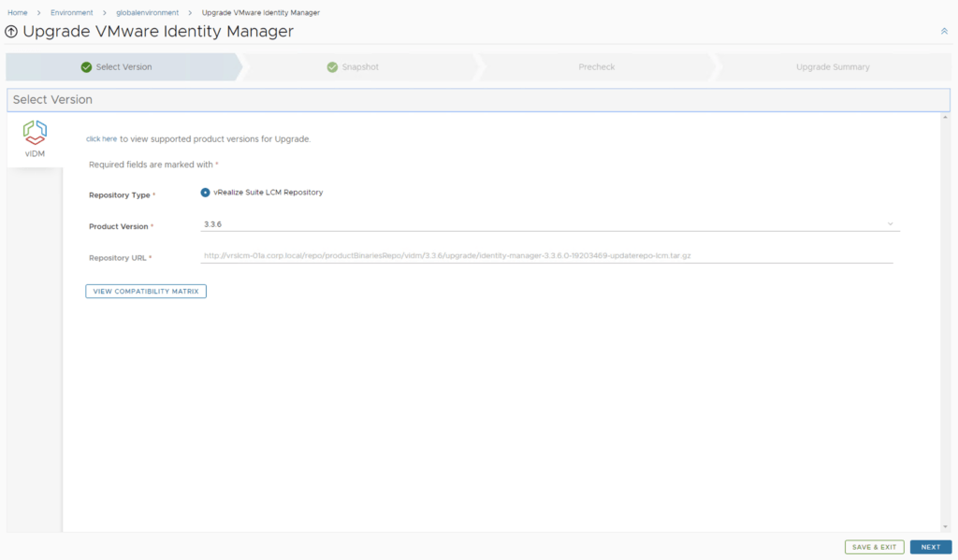This screenshot has width=958, height=560.
Task: Open the Upgrade Summary step
Action: point(833,67)
